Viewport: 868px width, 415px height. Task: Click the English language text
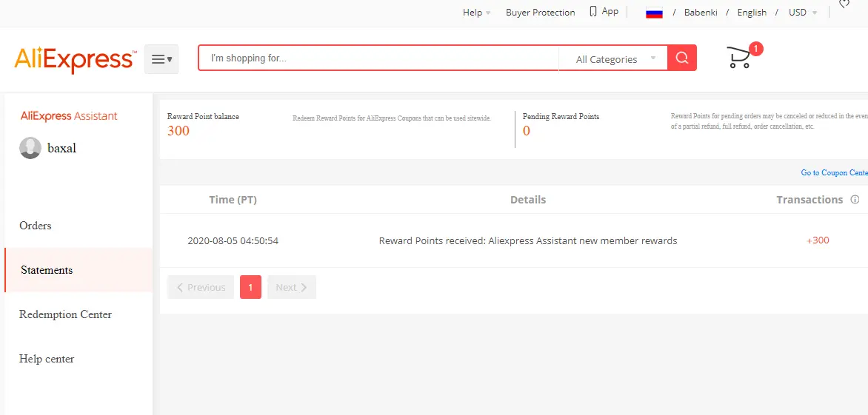[752, 12]
